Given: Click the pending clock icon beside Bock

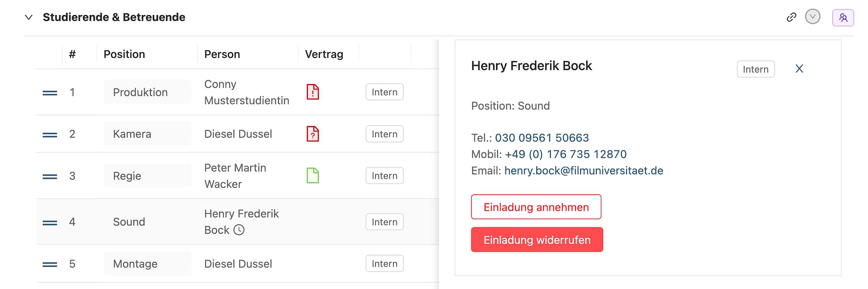Looking at the screenshot, I should 239,230.
